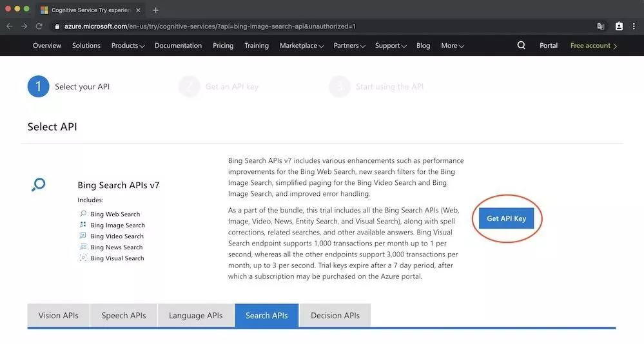The image size is (644, 344).
Task: Switch to the Vision APIs tab
Action: pos(58,315)
